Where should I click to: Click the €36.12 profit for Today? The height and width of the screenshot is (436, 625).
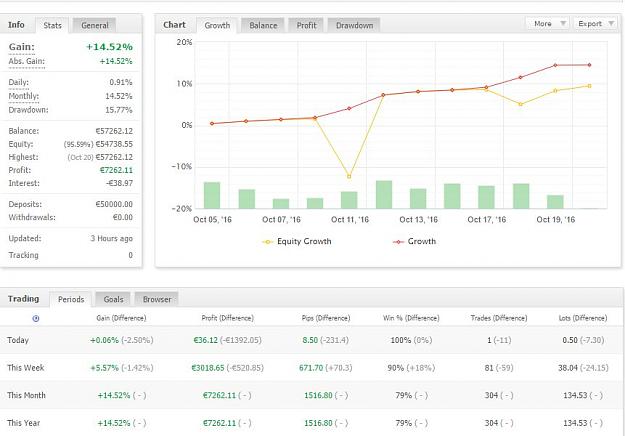pyautogui.click(x=205, y=340)
